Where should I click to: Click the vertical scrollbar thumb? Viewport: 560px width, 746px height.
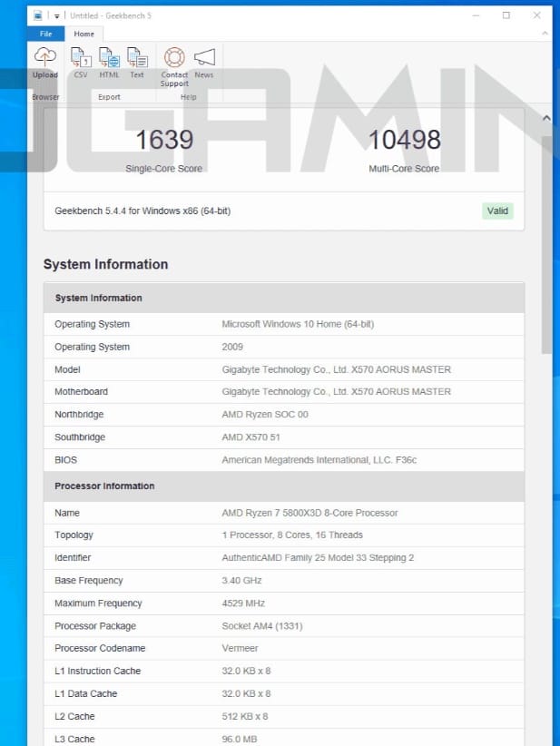click(x=545, y=245)
